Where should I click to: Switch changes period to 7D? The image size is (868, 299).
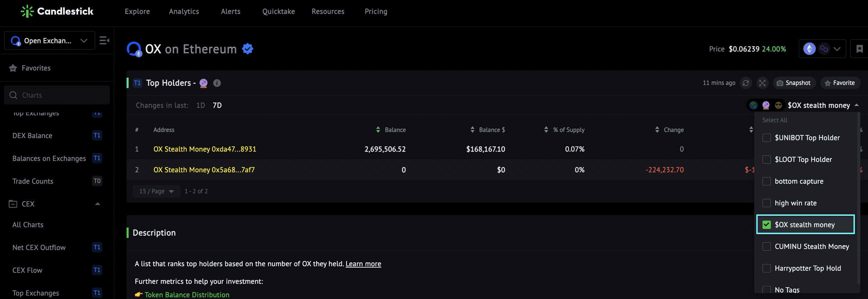point(217,105)
